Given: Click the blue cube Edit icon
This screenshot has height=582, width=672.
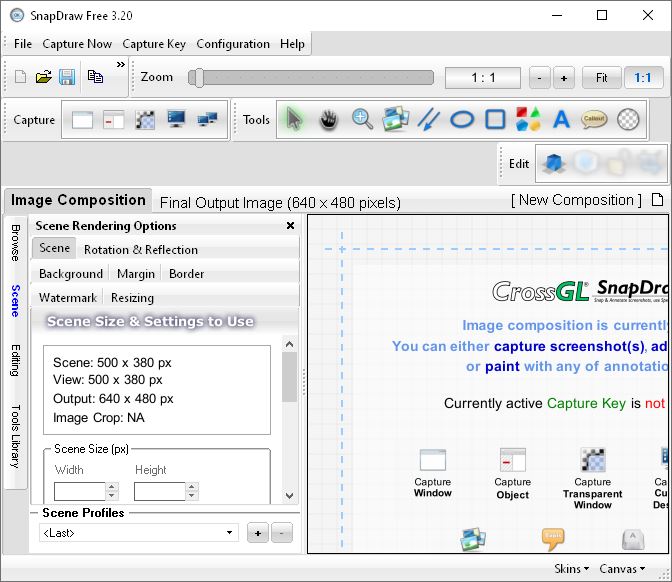Looking at the screenshot, I should point(553,164).
